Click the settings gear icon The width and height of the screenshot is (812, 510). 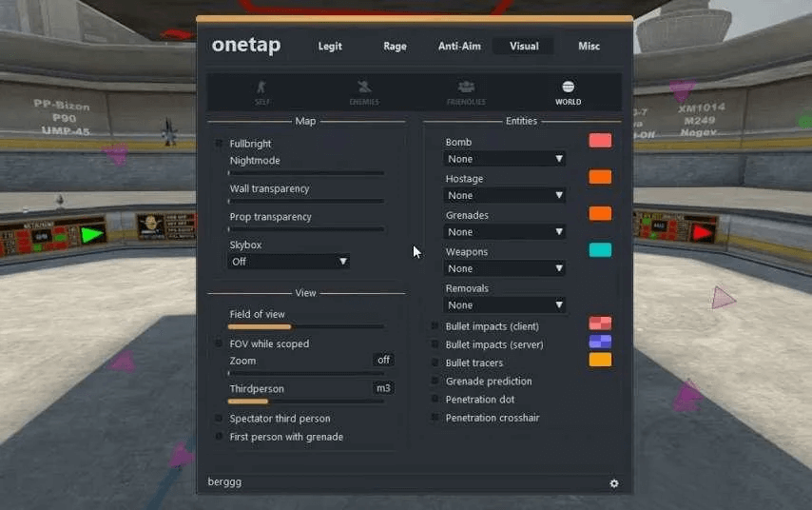(x=614, y=483)
